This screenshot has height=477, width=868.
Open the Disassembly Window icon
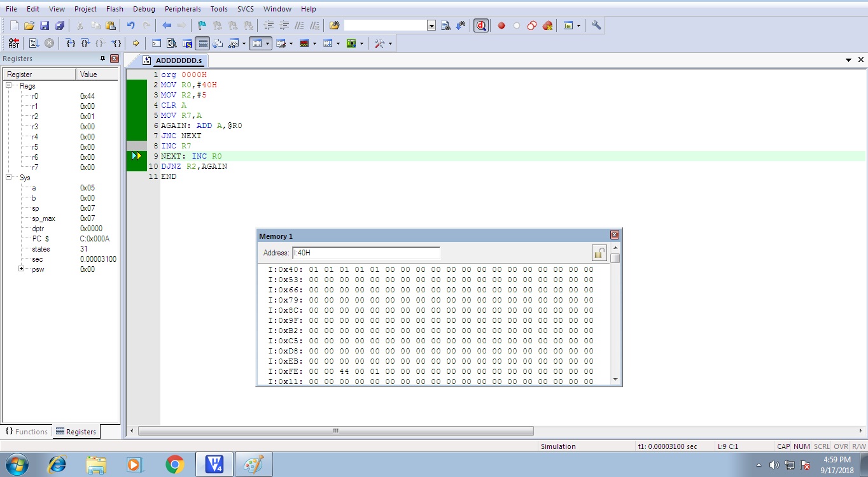point(172,43)
